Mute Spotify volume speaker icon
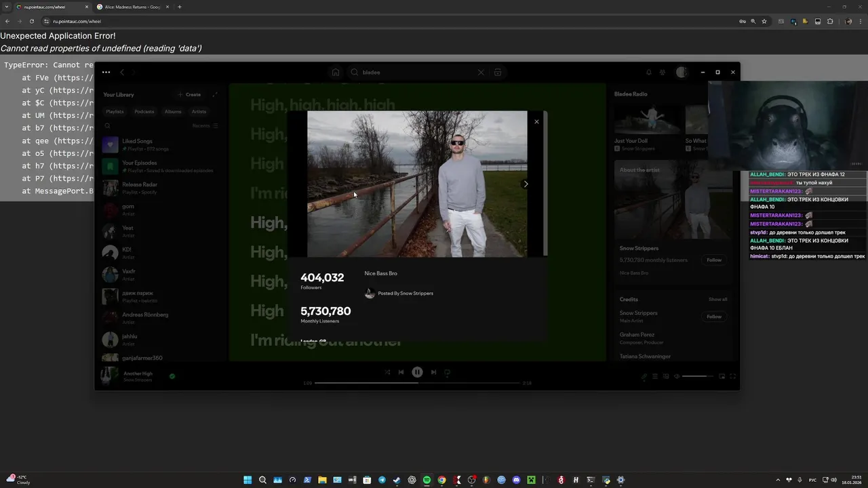868x488 pixels. tap(676, 376)
